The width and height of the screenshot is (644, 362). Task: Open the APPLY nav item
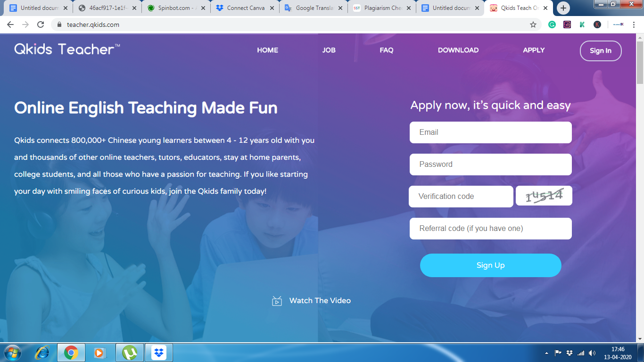coord(534,50)
